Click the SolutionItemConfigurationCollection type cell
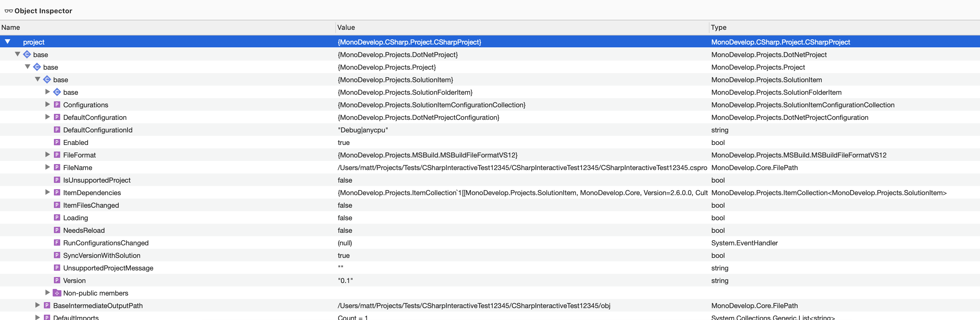This screenshot has height=320, width=980. coord(803,105)
